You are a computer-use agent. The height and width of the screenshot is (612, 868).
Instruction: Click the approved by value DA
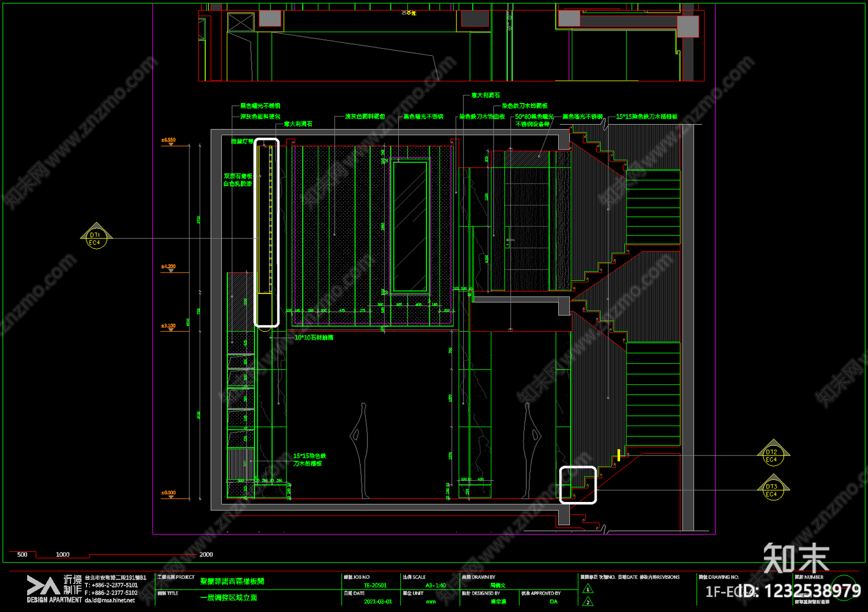click(553, 602)
